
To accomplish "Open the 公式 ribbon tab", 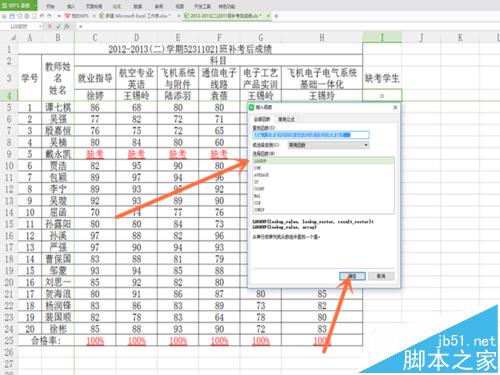I will click(x=117, y=6).
